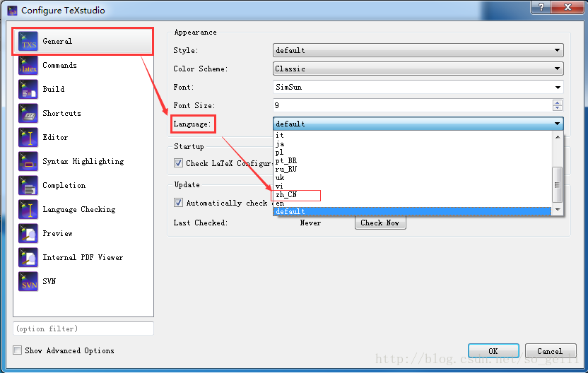Open the Color Scheme dropdown
This screenshot has width=588, height=373.
coord(418,69)
